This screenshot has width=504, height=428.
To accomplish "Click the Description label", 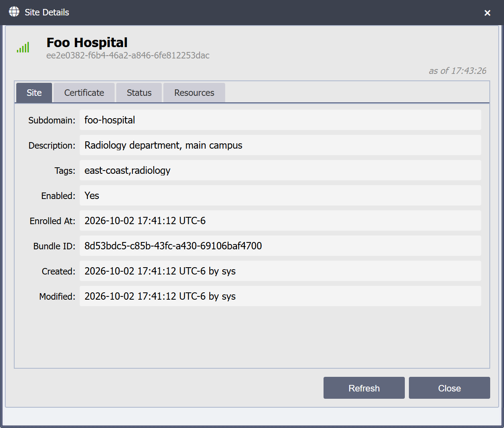I will pyautogui.click(x=52, y=145).
